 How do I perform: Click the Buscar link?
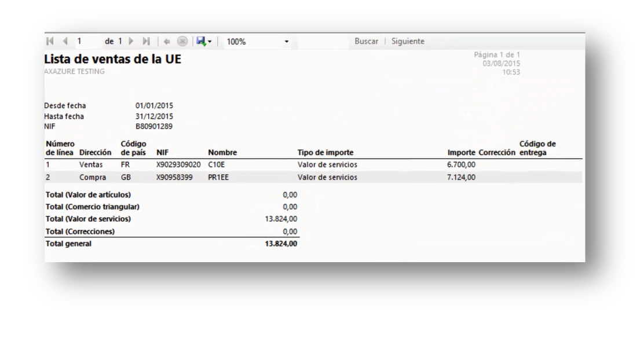tap(367, 41)
